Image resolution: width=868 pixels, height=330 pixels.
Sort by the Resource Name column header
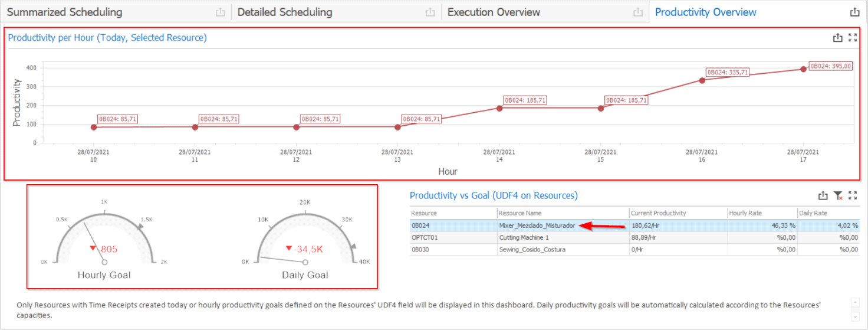[520, 213]
